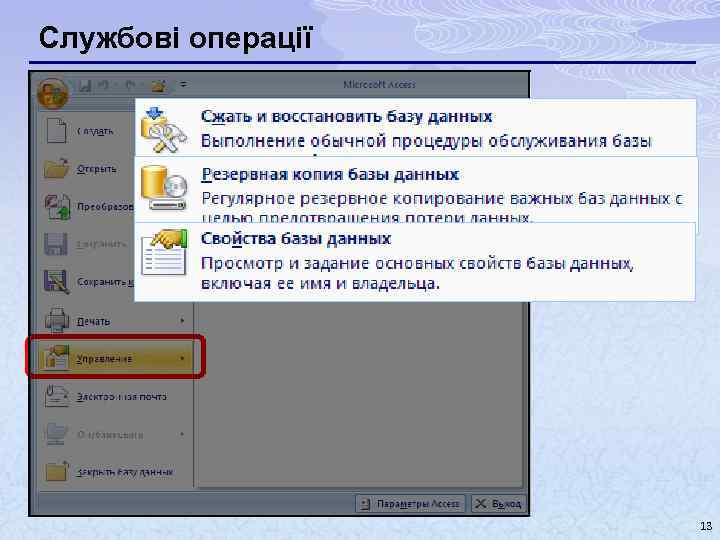Click the Undo icon in quick access toolbar
The image size is (720, 540).
click(104, 85)
